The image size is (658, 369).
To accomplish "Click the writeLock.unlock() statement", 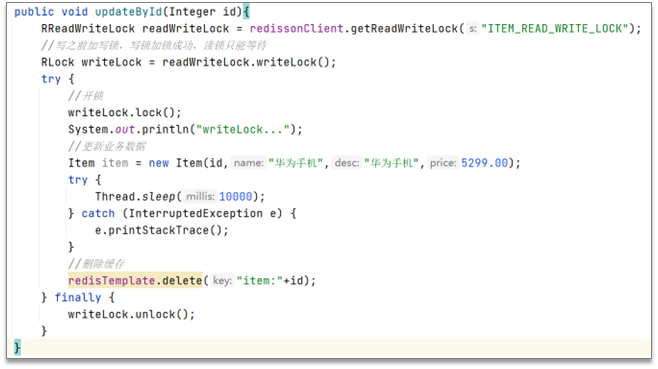I will coord(131,314).
